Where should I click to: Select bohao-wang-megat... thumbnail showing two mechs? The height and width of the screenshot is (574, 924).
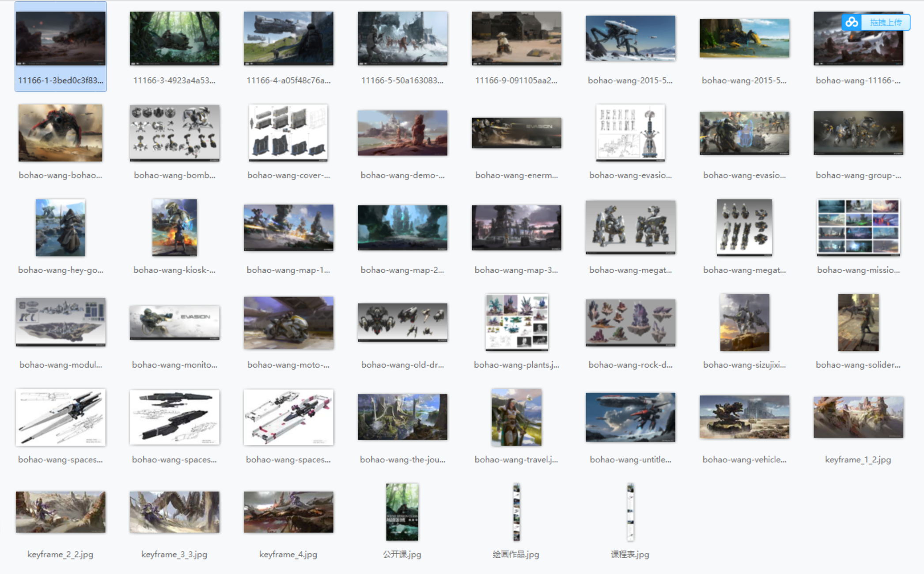(x=630, y=228)
